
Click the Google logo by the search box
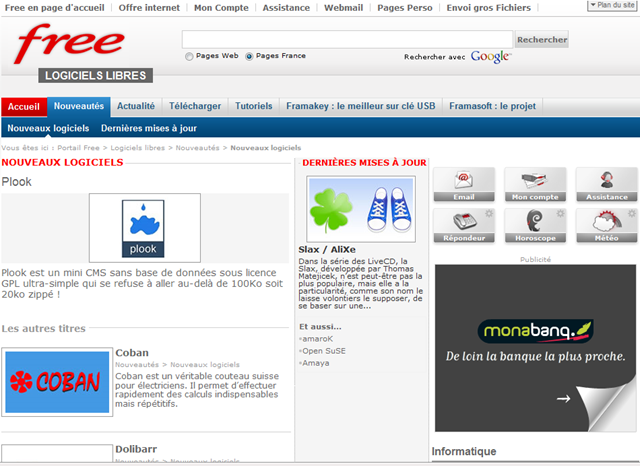pos(491,57)
